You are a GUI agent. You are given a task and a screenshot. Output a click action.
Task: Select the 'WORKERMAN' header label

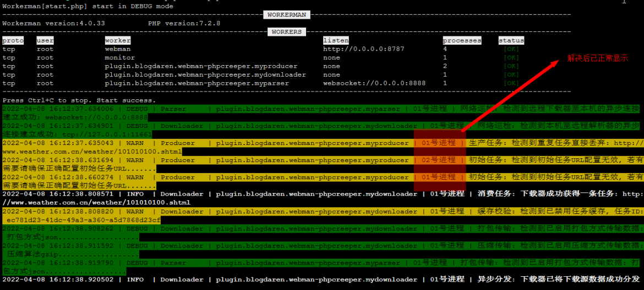coord(287,15)
